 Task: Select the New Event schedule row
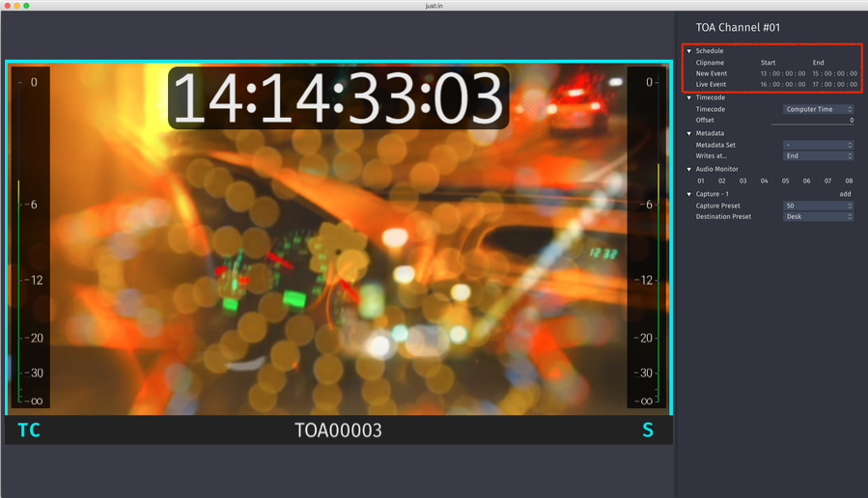pos(776,73)
